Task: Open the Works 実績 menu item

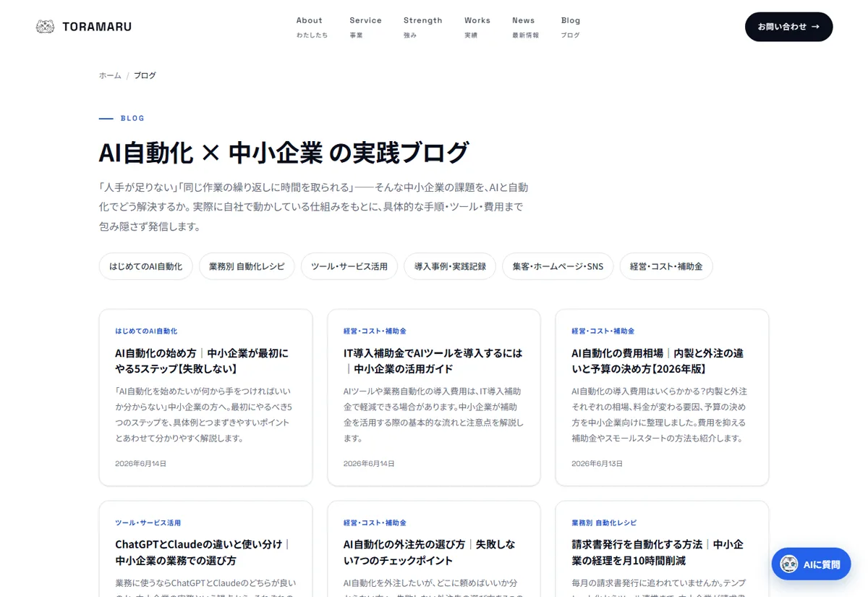Action: coord(477,27)
